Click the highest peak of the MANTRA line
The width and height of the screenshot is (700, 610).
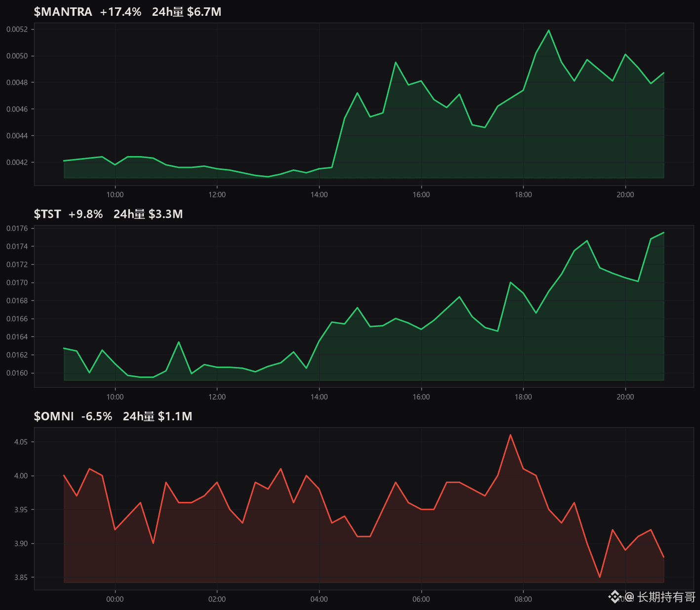coord(549,30)
